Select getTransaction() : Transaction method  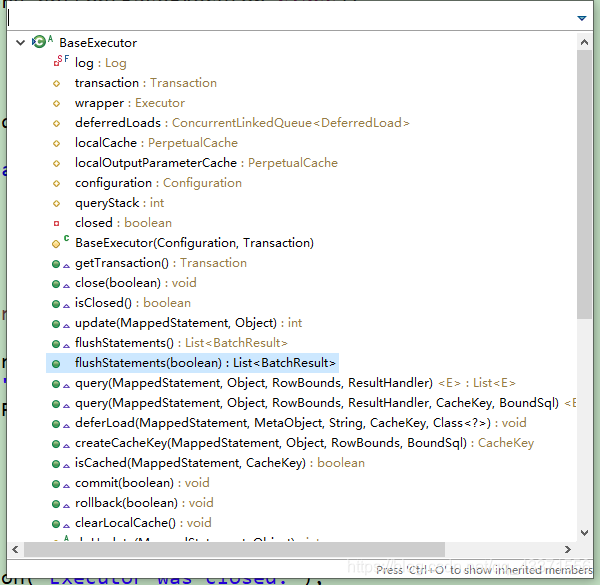point(161,263)
